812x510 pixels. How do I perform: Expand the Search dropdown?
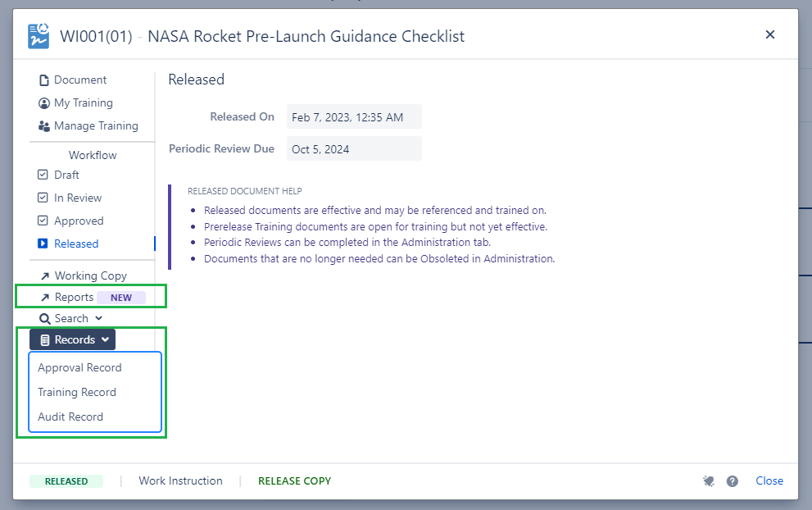(71, 318)
